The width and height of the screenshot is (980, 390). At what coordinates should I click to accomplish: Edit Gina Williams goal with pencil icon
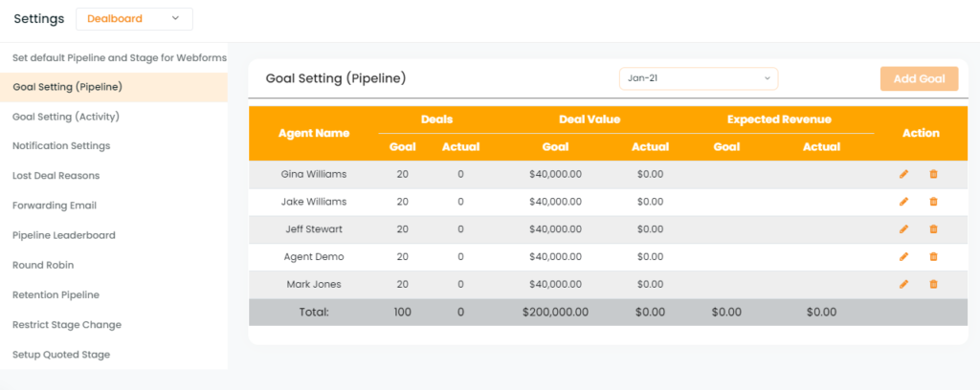pyautogui.click(x=903, y=174)
